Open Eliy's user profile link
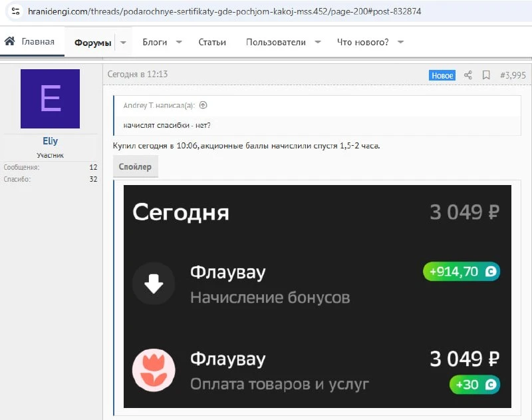This screenshot has height=420, width=532. 51,141
